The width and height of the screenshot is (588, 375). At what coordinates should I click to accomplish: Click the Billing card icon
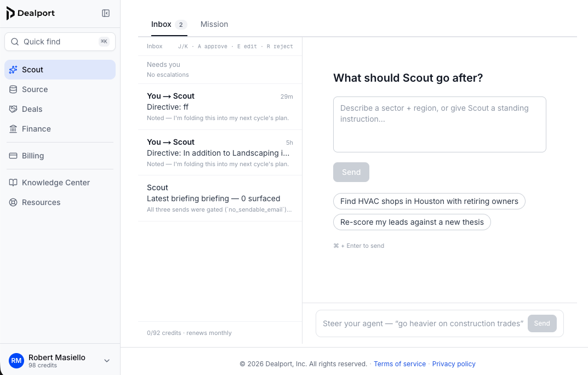13,156
